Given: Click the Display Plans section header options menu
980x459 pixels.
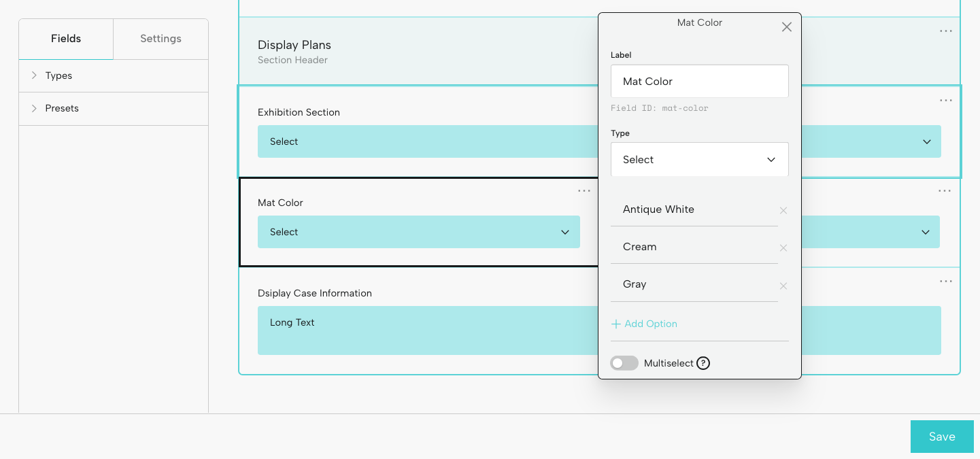Looking at the screenshot, I should coord(945,31).
